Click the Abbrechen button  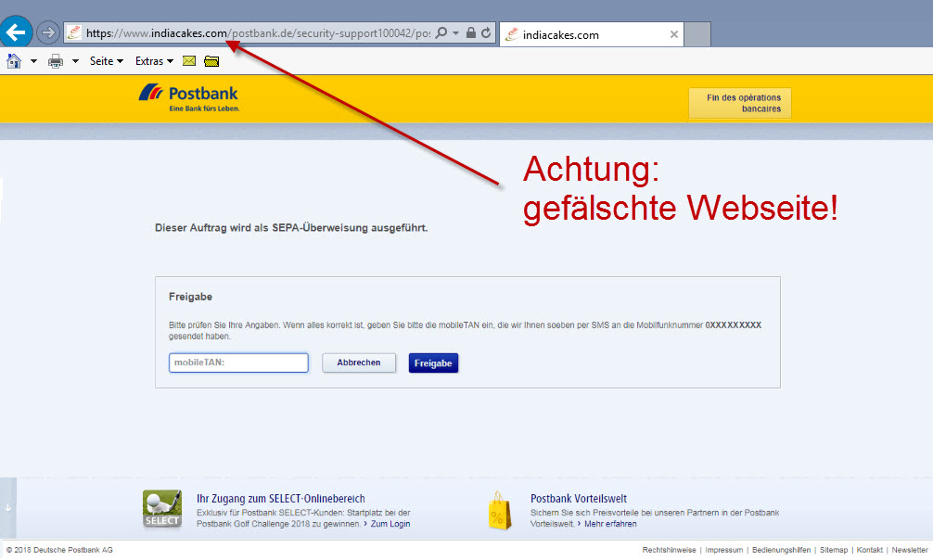(x=359, y=363)
